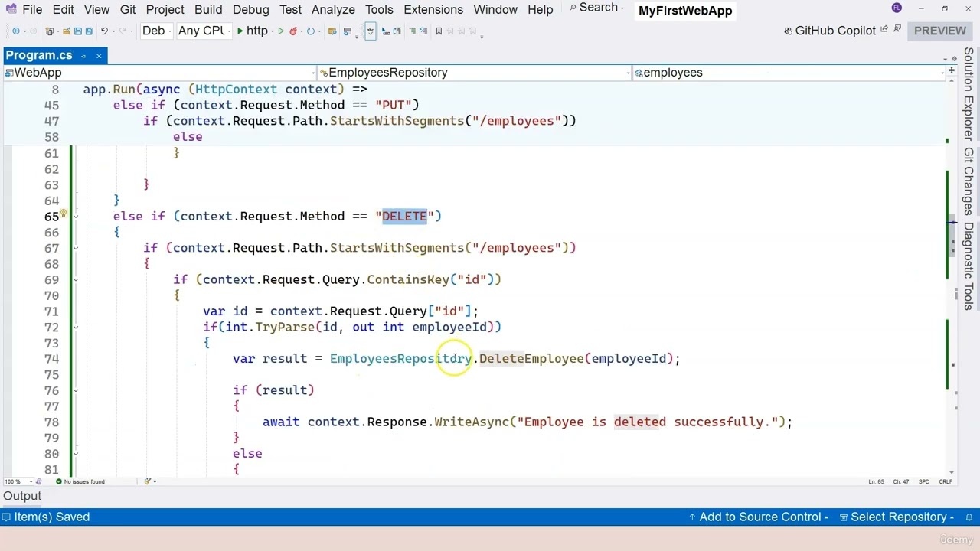Open the Tools menu
The height and width of the screenshot is (551, 980).
379,10
